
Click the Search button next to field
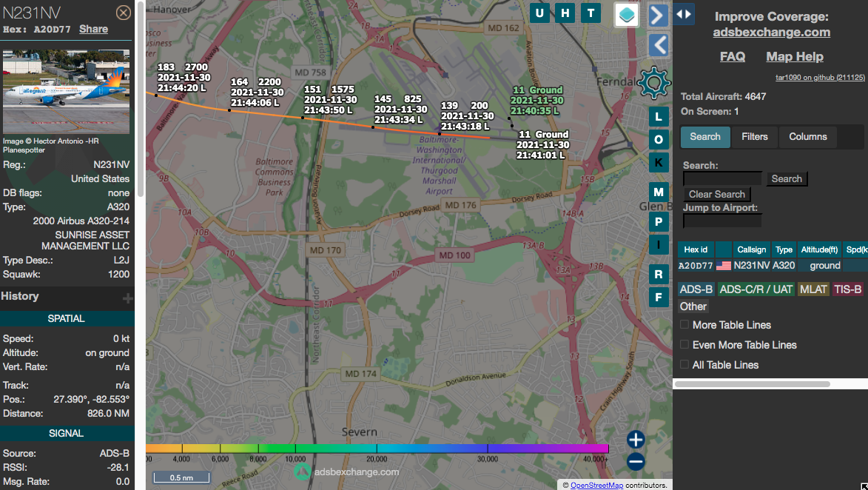pyautogui.click(x=787, y=178)
